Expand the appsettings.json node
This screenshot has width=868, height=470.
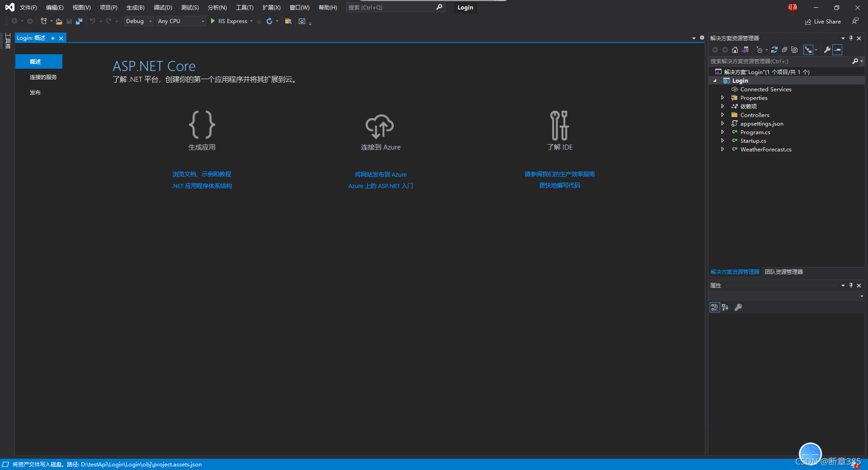(x=722, y=123)
